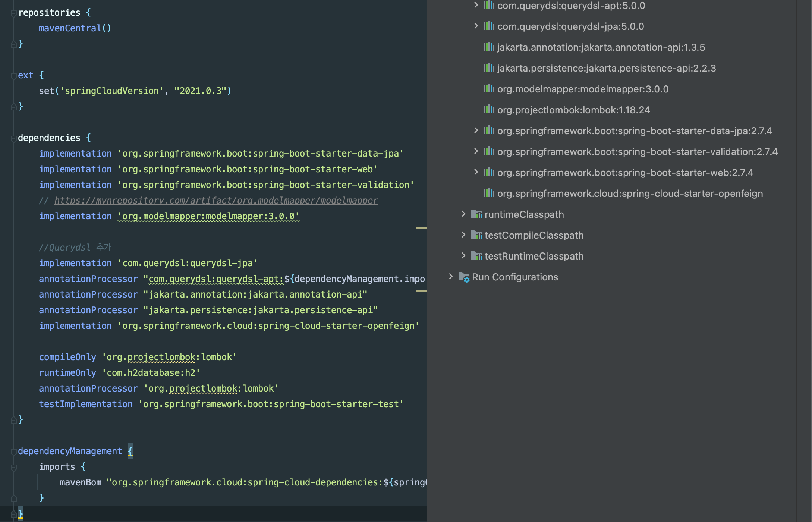812x522 pixels.
Task: Click the library icon of modelmapper:3.0.0
Action: point(489,89)
